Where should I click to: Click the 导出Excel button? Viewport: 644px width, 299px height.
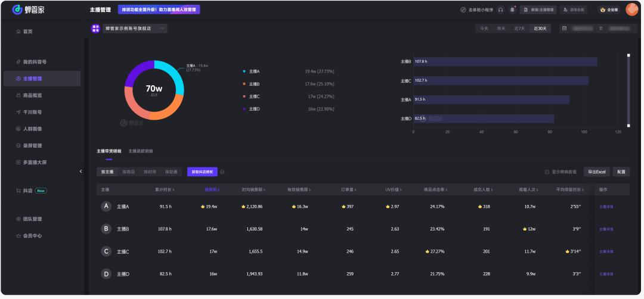596,172
